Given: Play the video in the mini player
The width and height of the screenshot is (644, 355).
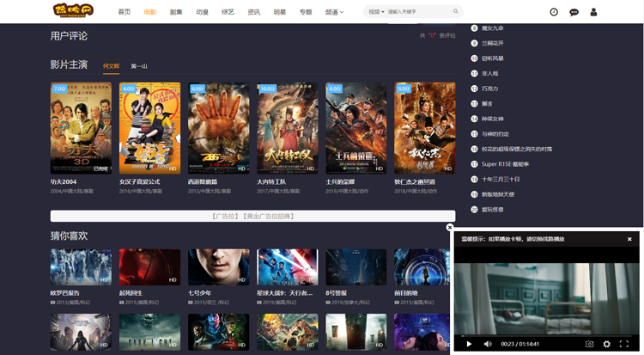Looking at the screenshot, I should coord(469,344).
